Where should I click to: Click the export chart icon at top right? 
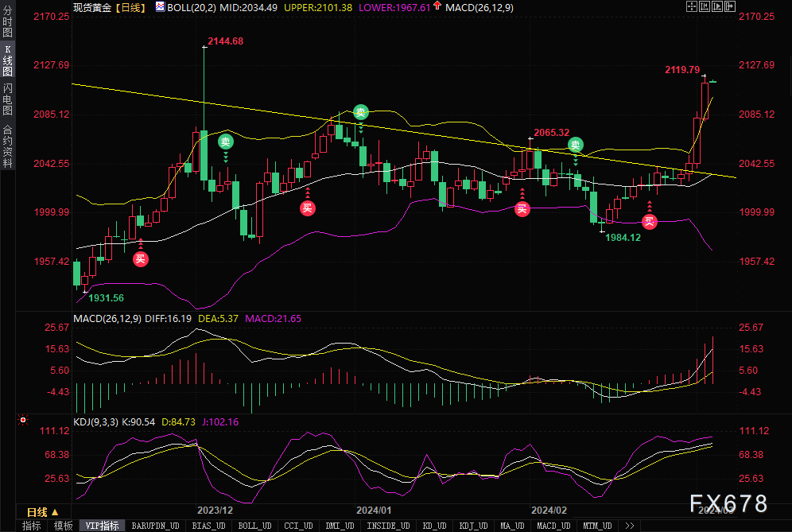click(x=730, y=6)
